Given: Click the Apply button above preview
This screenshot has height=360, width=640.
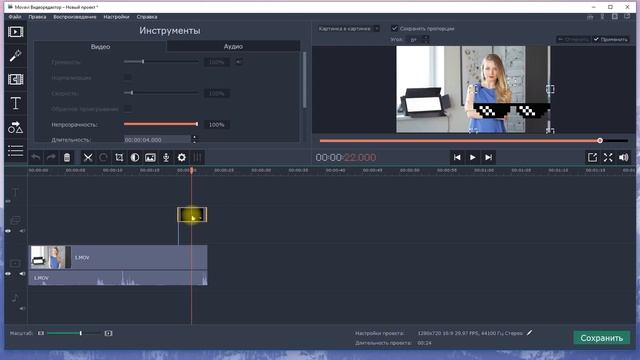Looking at the screenshot, I should [x=611, y=39].
